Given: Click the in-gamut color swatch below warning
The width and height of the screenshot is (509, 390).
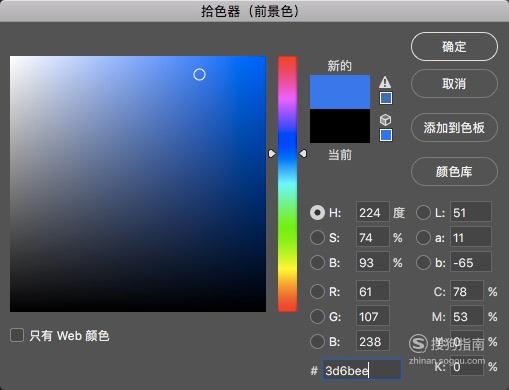Looking at the screenshot, I should [386, 98].
